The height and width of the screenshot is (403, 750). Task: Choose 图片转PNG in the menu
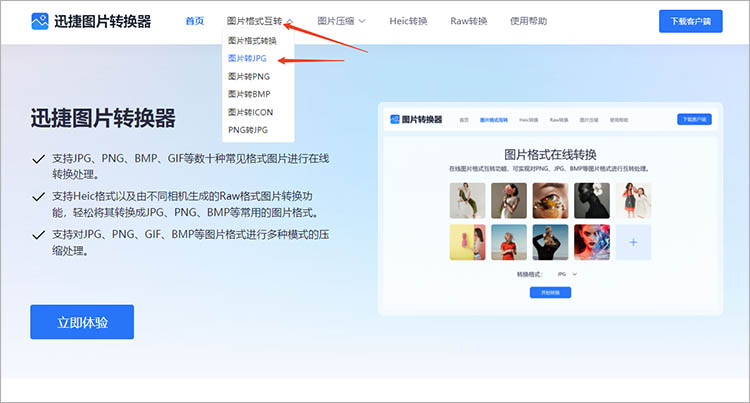249,76
